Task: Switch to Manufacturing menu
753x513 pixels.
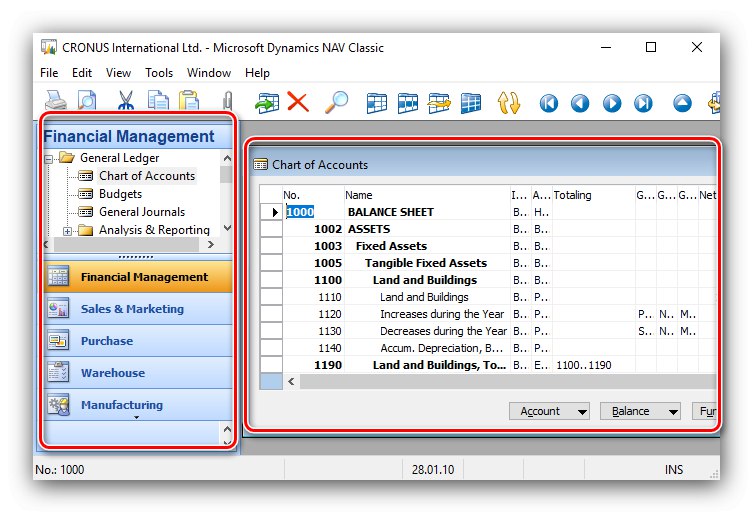Action: [138, 404]
